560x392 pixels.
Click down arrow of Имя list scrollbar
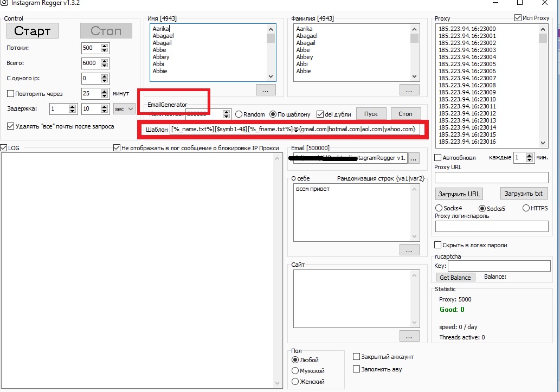coord(271,76)
